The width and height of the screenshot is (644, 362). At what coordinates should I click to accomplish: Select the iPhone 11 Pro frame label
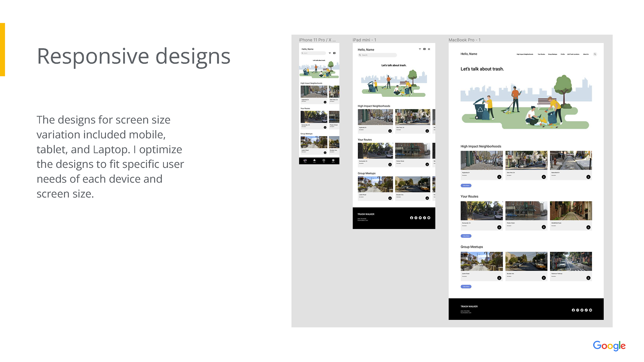tap(317, 40)
